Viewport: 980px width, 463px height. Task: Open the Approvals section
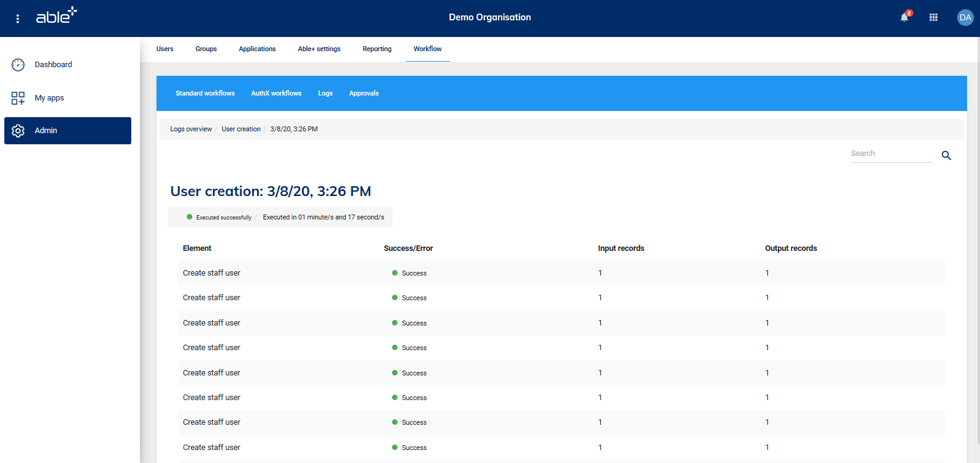[364, 94]
